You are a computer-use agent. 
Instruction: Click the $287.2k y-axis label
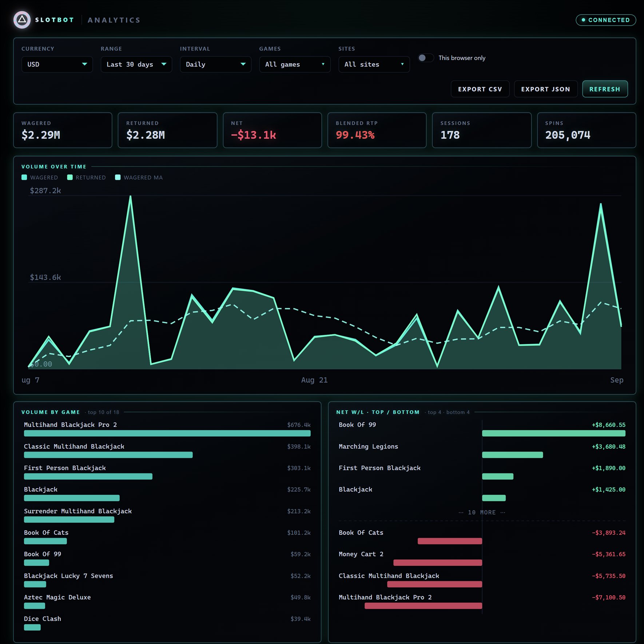point(45,191)
